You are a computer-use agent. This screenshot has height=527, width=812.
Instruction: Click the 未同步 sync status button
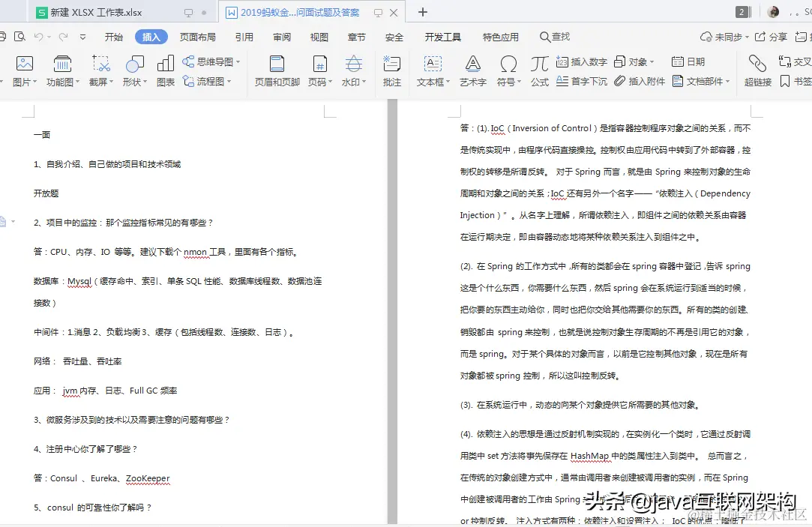pyautogui.click(x=724, y=37)
